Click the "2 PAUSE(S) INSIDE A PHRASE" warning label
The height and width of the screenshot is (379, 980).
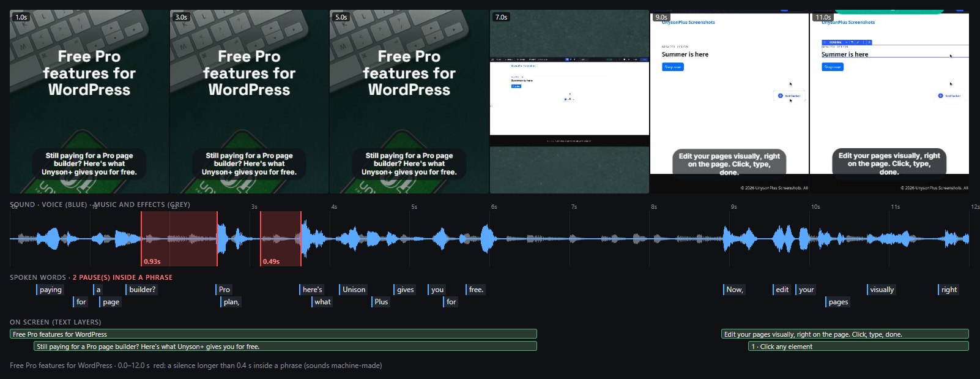(x=122, y=277)
